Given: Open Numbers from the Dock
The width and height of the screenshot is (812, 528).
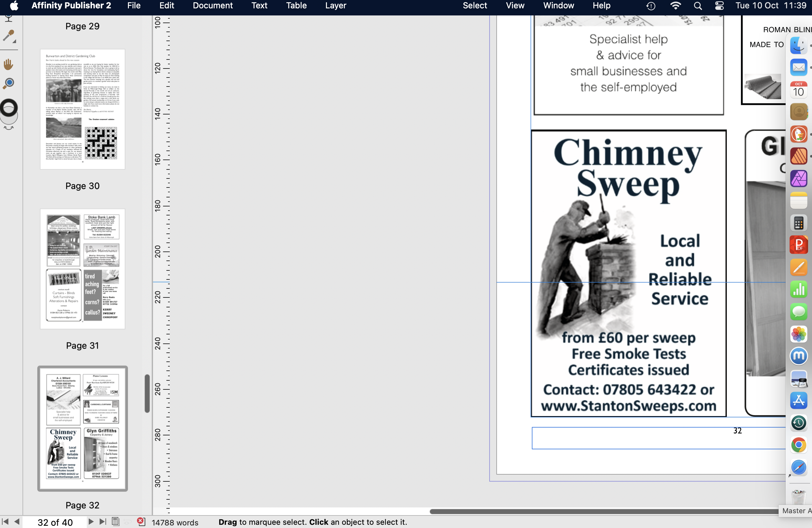Looking at the screenshot, I should pos(798,289).
